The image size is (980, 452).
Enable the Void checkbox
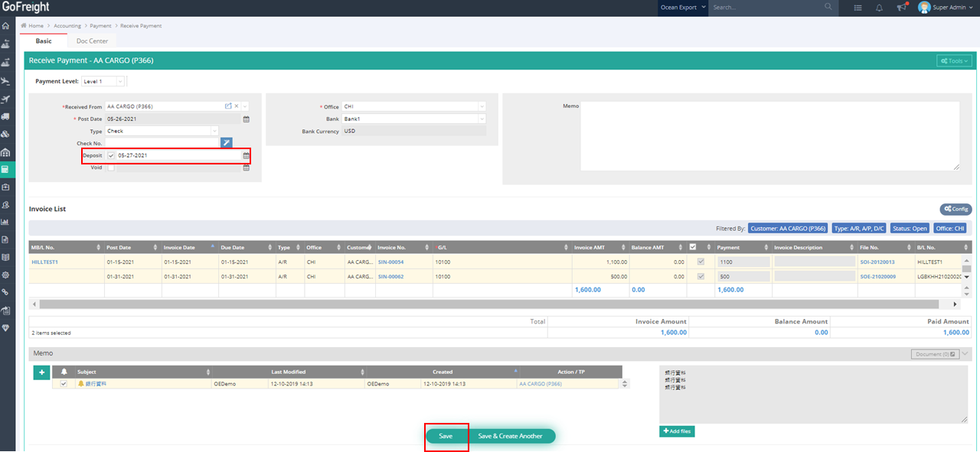coord(112,167)
